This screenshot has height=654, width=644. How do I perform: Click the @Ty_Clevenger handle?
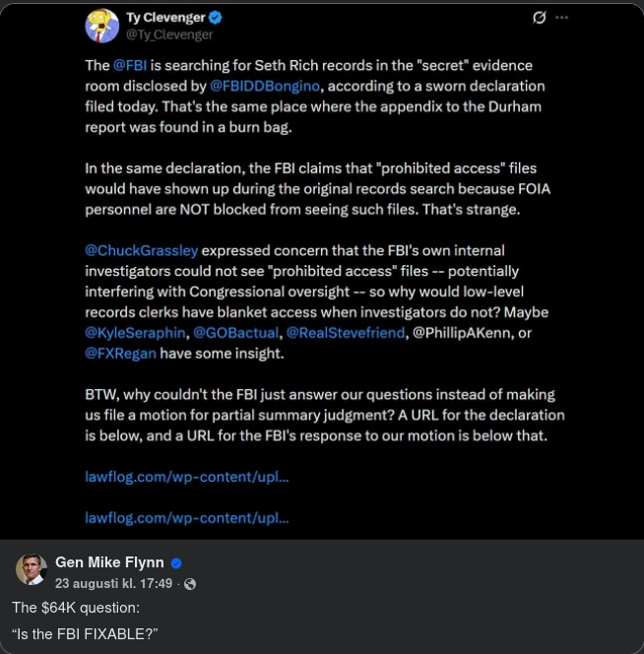[169, 34]
